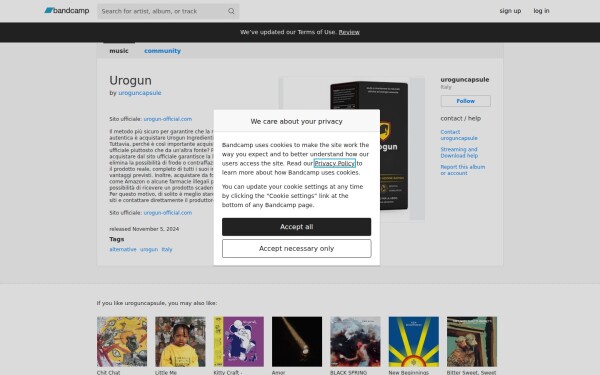600x375 pixels.
Task: Click the released November 5, 2024 text
Action: (x=144, y=229)
